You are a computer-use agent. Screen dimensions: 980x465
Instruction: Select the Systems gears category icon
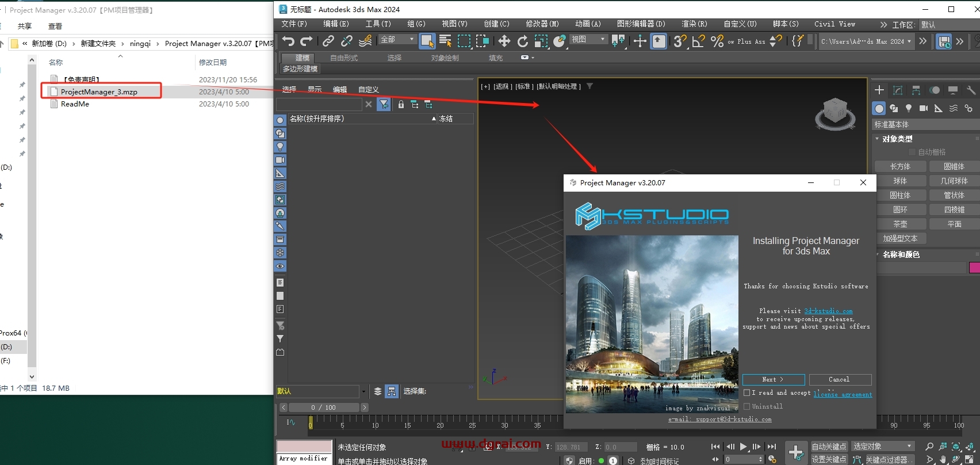click(968, 108)
